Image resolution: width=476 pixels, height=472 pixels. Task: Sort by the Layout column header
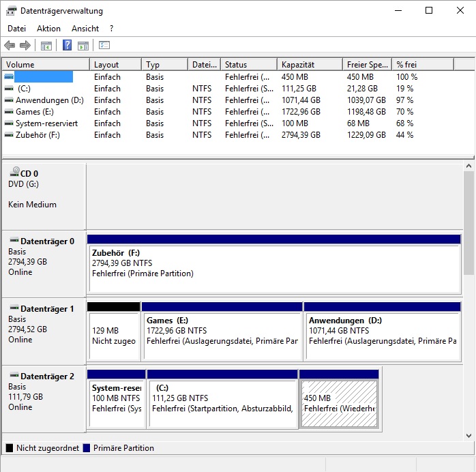pyautogui.click(x=116, y=65)
